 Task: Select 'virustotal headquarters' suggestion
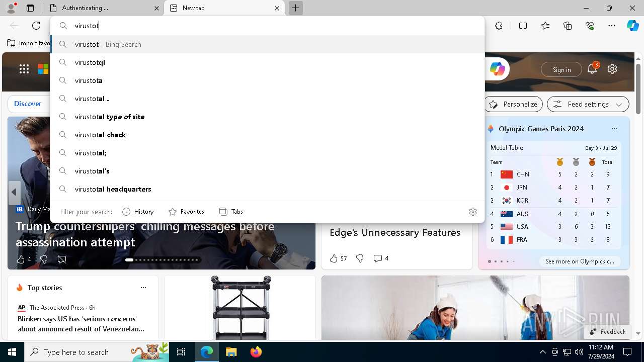pos(267,189)
